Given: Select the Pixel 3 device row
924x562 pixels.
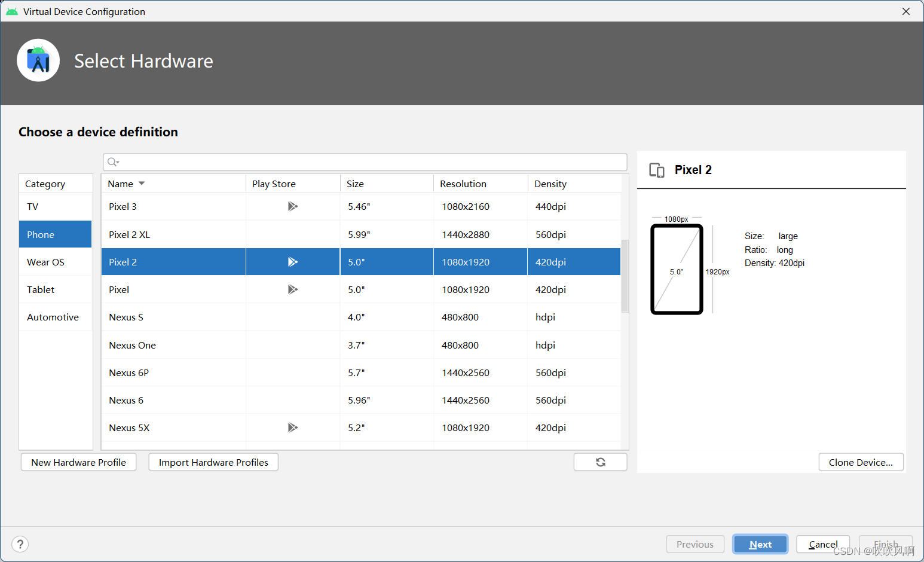Looking at the screenshot, I should (361, 206).
